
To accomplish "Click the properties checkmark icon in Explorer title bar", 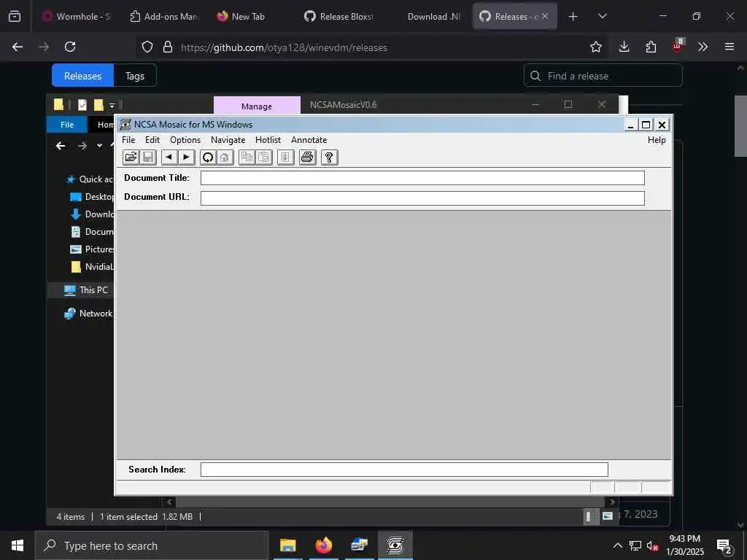I will coord(82,105).
